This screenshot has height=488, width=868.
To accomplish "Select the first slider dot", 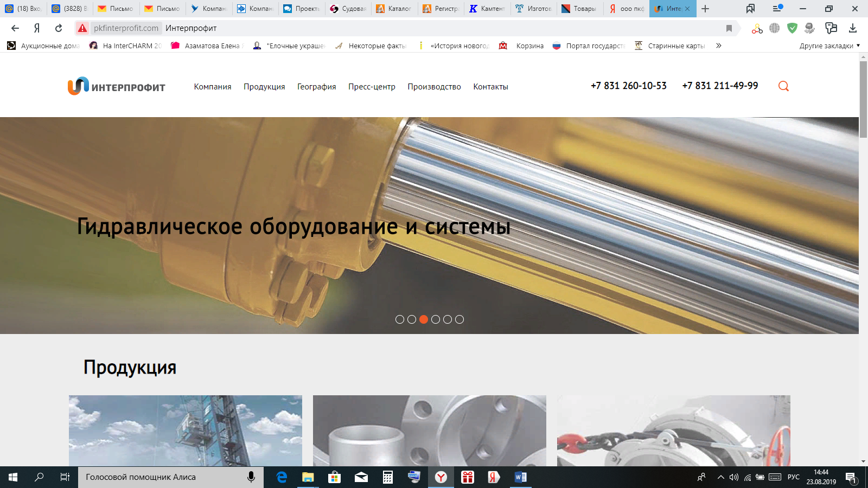I will coord(400,319).
